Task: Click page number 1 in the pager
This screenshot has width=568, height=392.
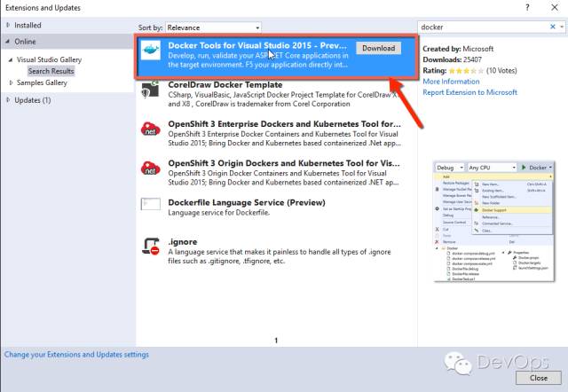Action: [276, 341]
